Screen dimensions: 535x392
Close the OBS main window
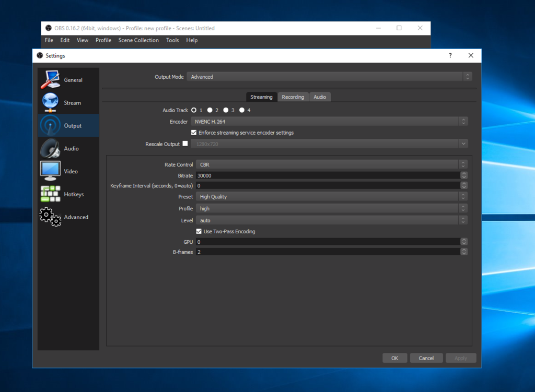pos(420,28)
